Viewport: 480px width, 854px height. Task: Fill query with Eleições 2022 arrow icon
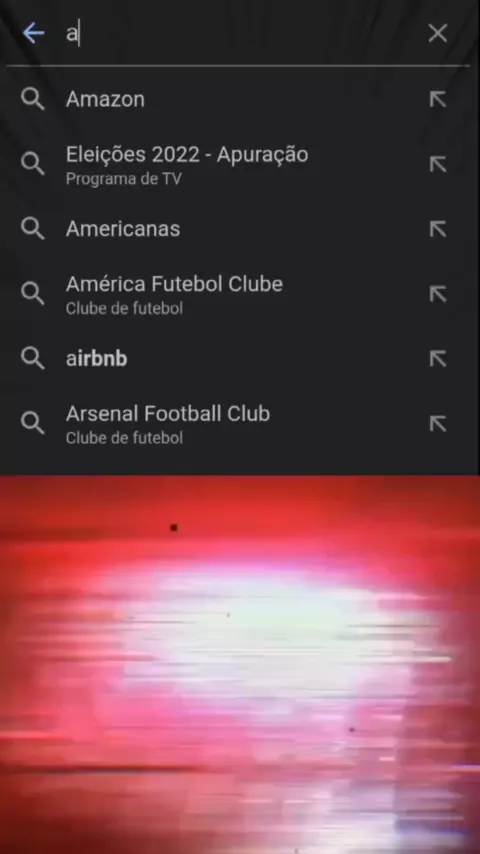(438, 164)
